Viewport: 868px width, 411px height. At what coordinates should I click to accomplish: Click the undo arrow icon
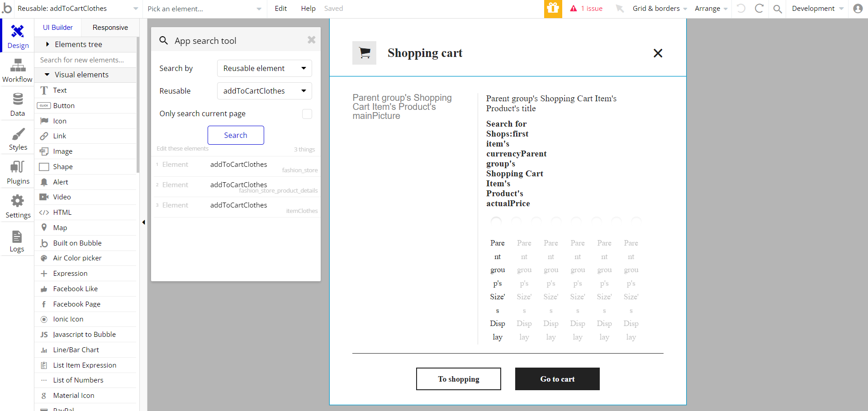click(741, 9)
